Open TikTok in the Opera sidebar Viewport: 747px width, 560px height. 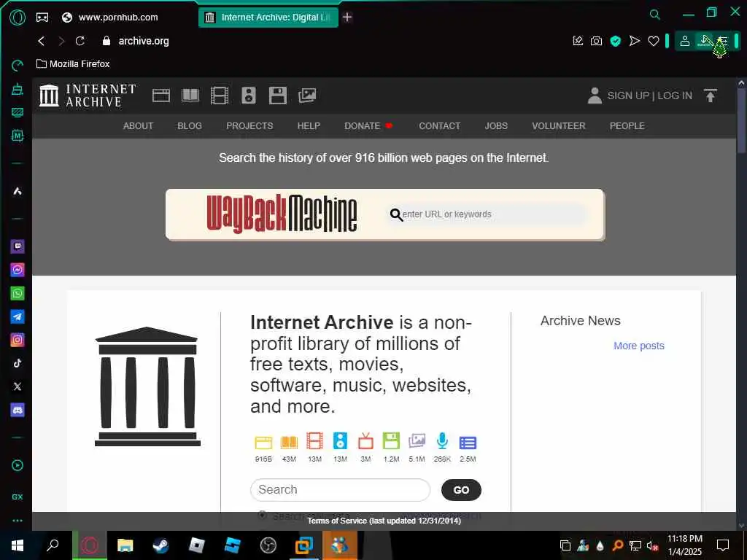(x=18, y=363)
